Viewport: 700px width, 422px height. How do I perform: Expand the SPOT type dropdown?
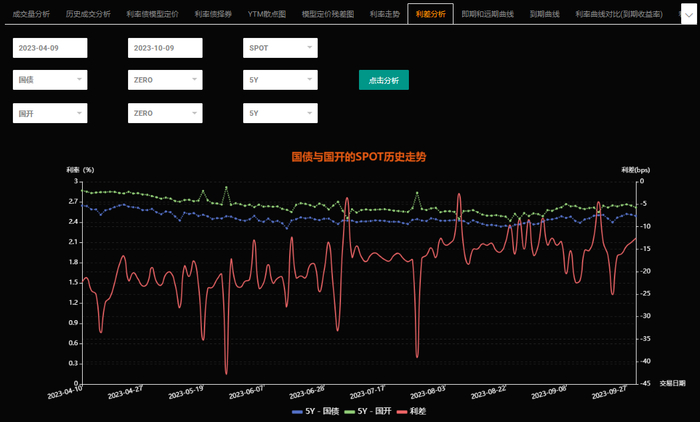click(281, 48)
